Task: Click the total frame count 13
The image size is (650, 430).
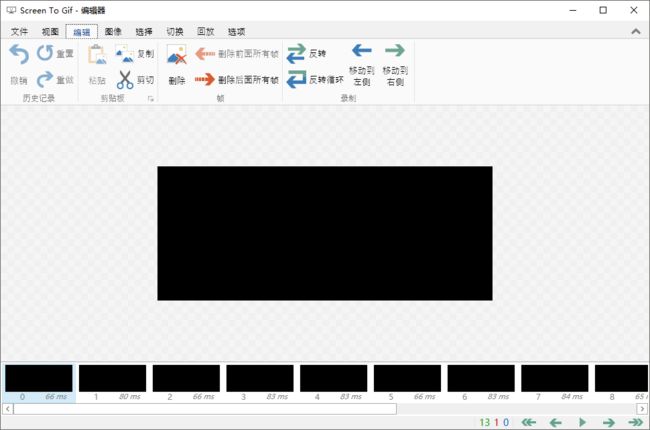Action: (485, 422)
